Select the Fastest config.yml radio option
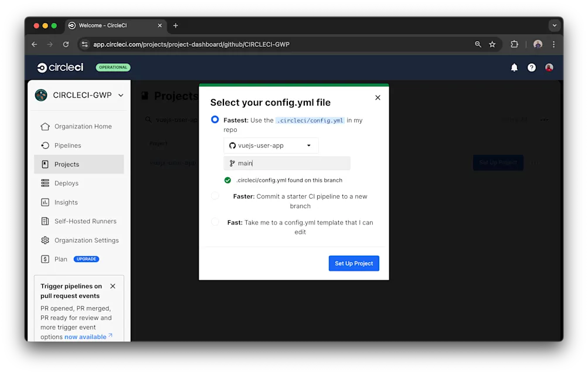The width and height of the screenshot is (588, 374). click(x=215, y=119)
